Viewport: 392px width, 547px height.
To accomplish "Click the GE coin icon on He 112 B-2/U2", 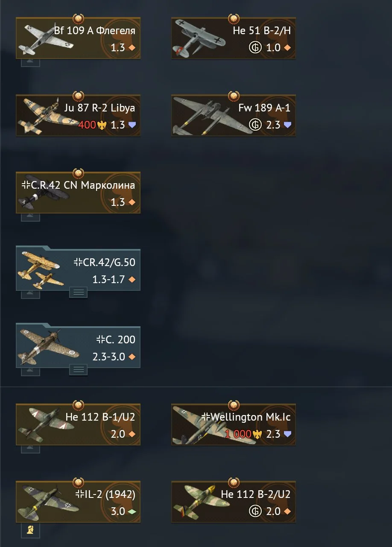I will [255, 511].
